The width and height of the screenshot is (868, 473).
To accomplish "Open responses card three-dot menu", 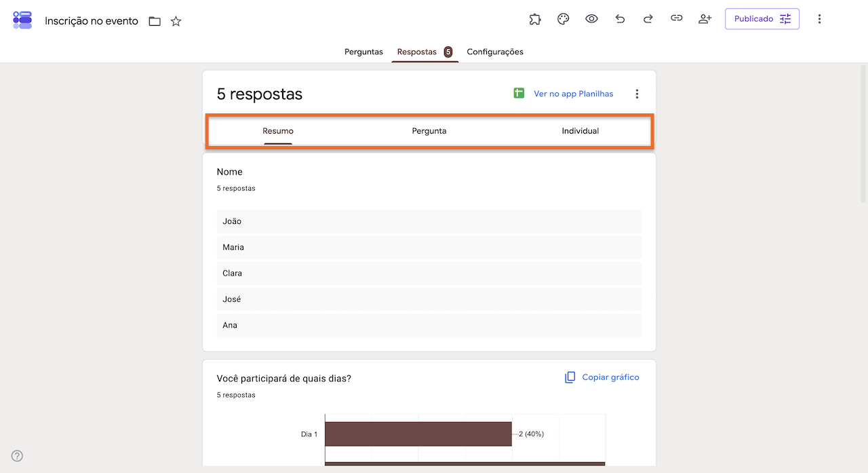I will click(x=637, y=94).
